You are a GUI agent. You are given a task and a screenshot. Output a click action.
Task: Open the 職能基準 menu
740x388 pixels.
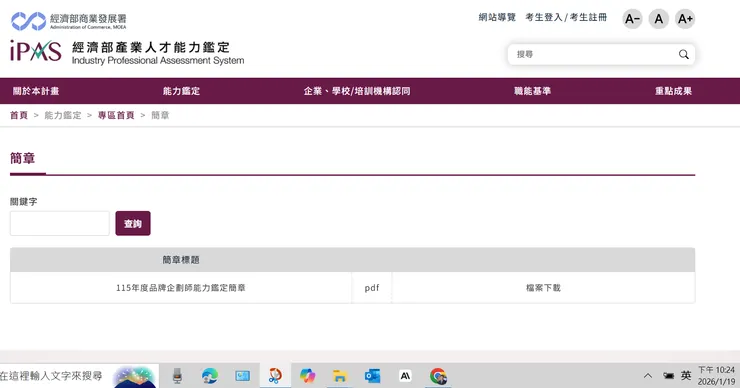pyautogui.click(x=532, y=91)
